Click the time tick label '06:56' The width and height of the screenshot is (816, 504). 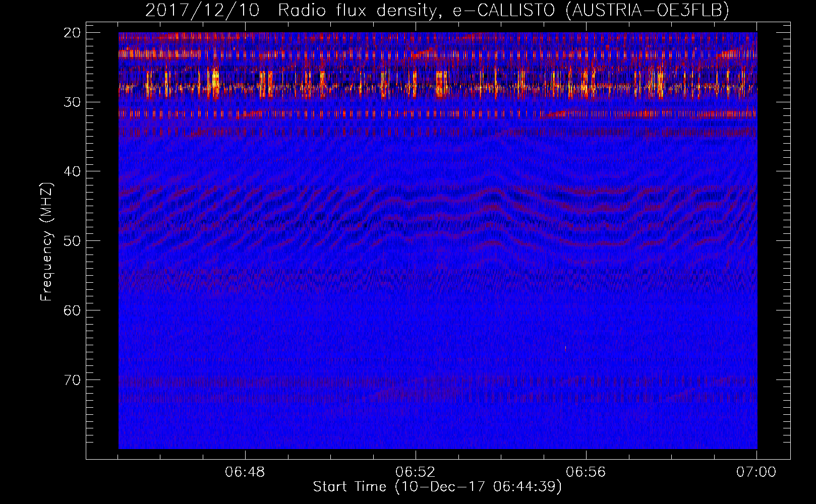(x=586, y=472)
